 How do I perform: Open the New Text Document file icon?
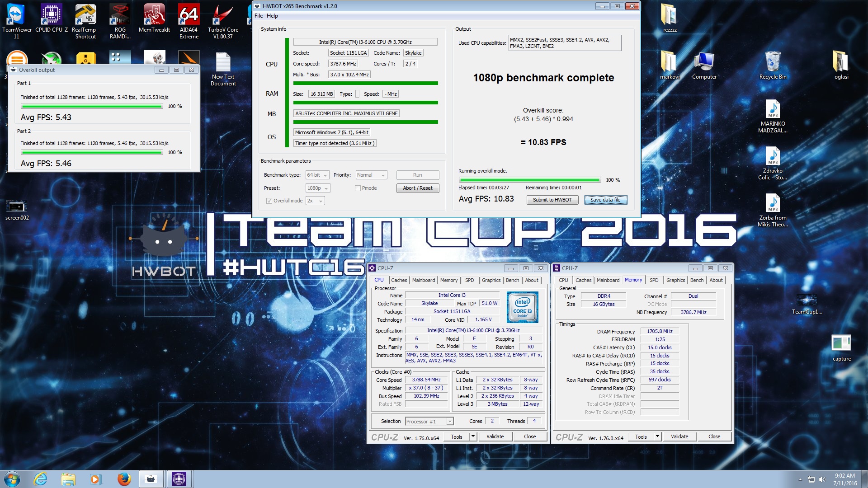(x=223, y=69)
